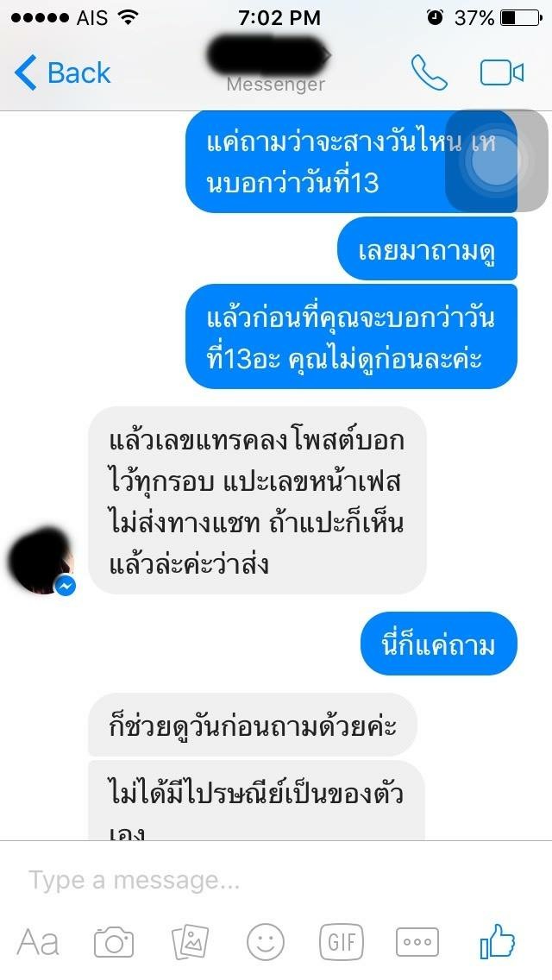
Task: Start a voice call with phone icon
Action: (429, 72)
